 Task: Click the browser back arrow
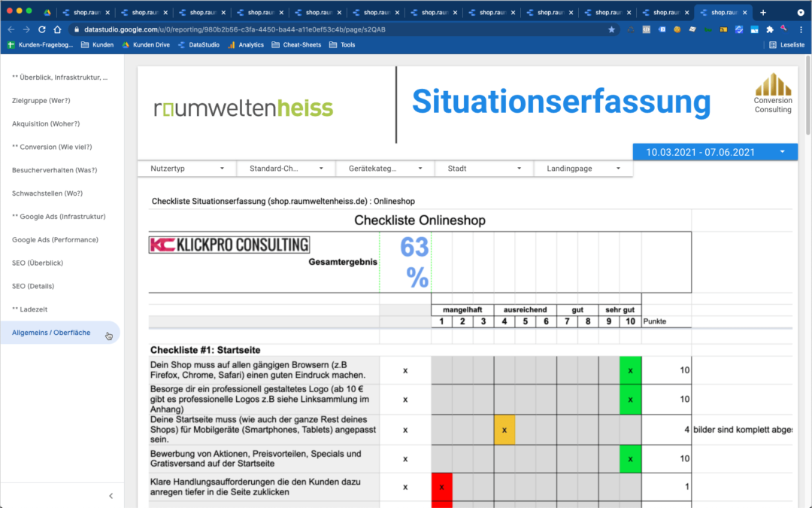pyautogui.click(x=11, y=29)
